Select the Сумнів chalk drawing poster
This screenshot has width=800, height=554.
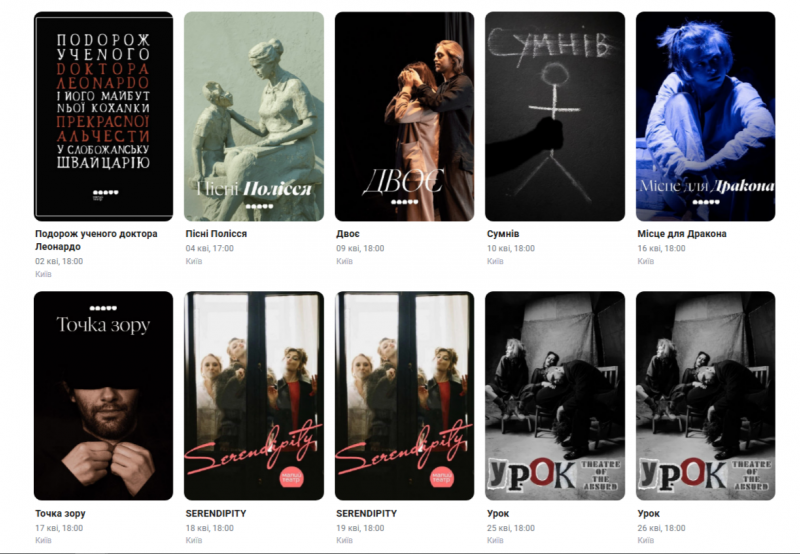[x=555, y=116]
